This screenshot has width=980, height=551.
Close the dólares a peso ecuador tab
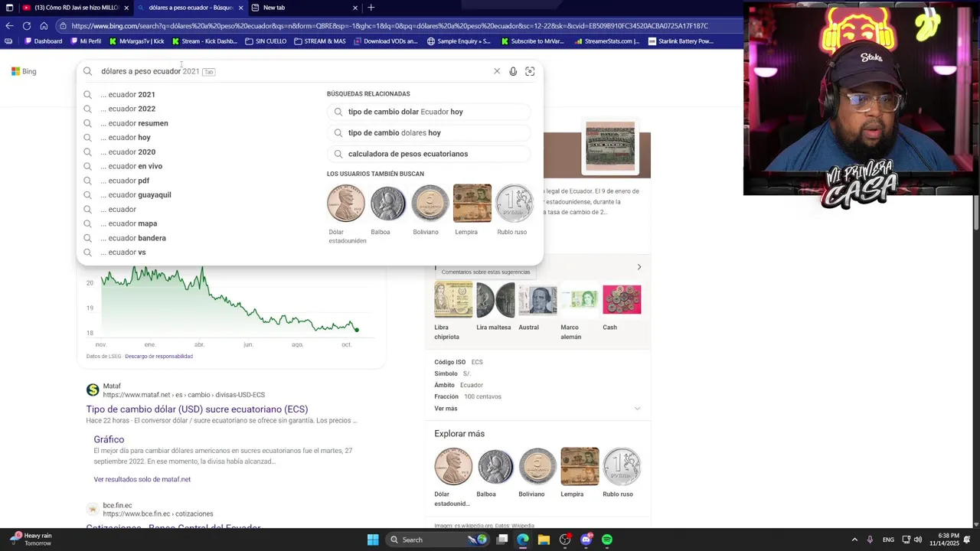(240, 8)
